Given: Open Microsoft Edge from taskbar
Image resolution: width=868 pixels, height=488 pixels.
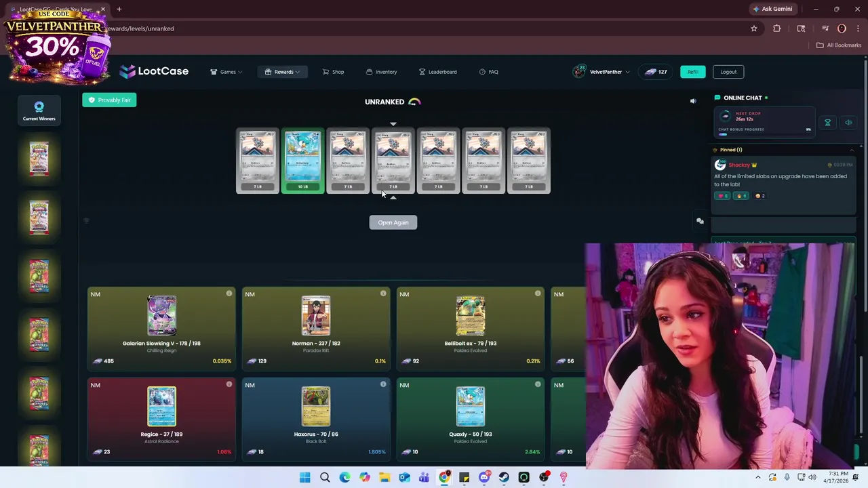Looking at the screenshot, I should [344, 478].
